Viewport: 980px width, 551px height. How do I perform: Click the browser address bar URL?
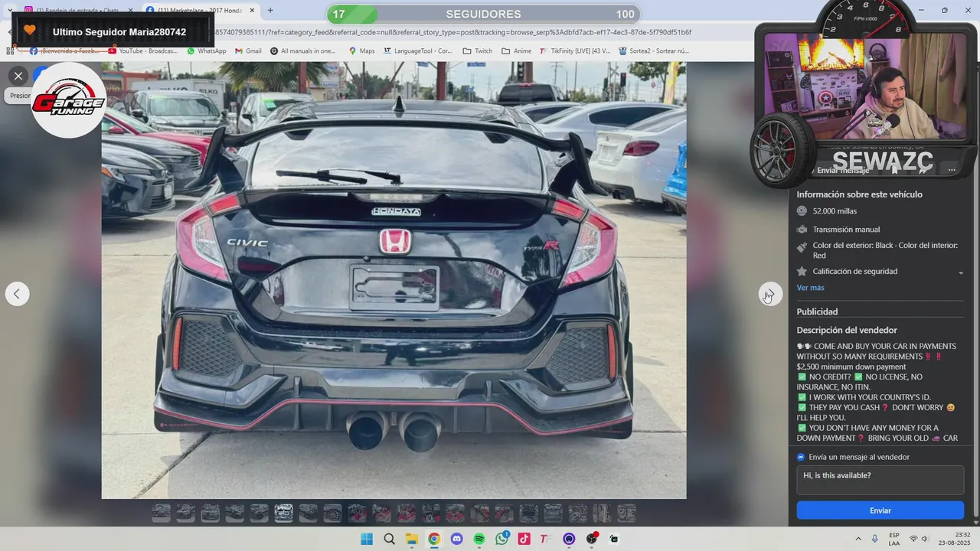(452, 32)
